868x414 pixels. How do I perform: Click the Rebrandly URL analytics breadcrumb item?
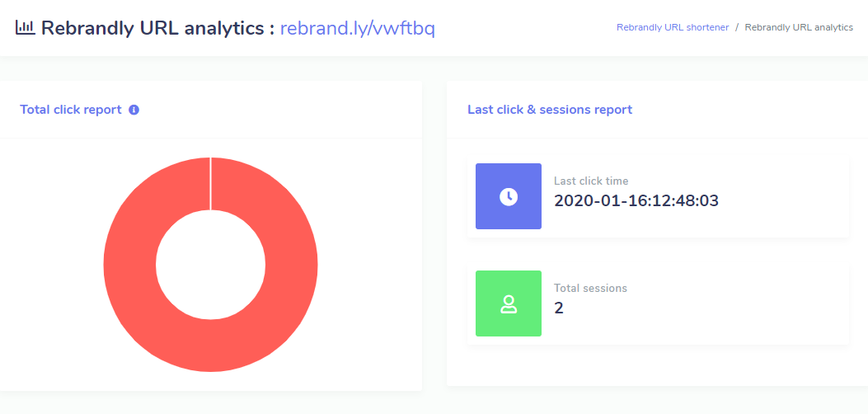[x=798, y=27]
